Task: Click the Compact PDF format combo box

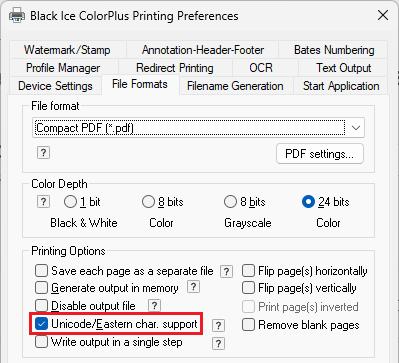Action: pyautogui.click(x=198, y=128)
